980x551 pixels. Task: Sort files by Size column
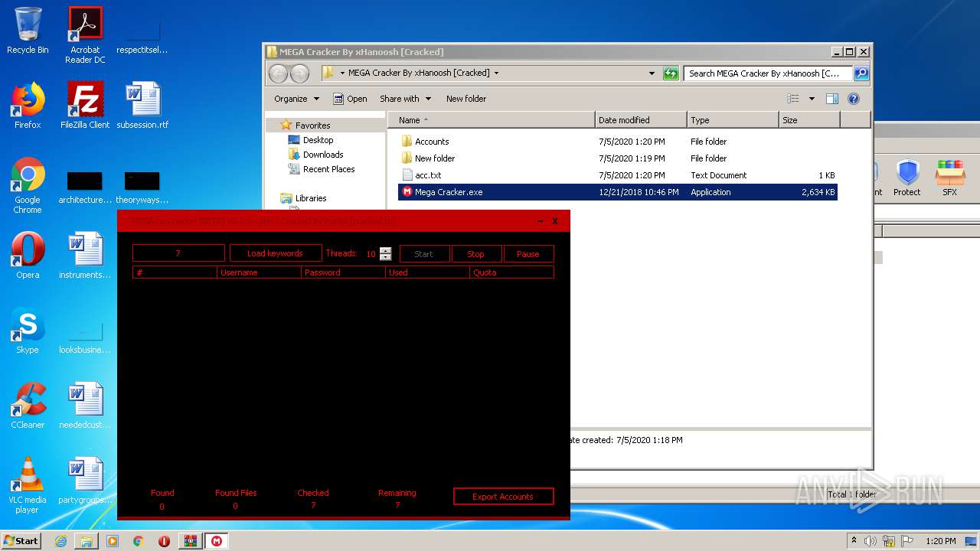point(809,120)
